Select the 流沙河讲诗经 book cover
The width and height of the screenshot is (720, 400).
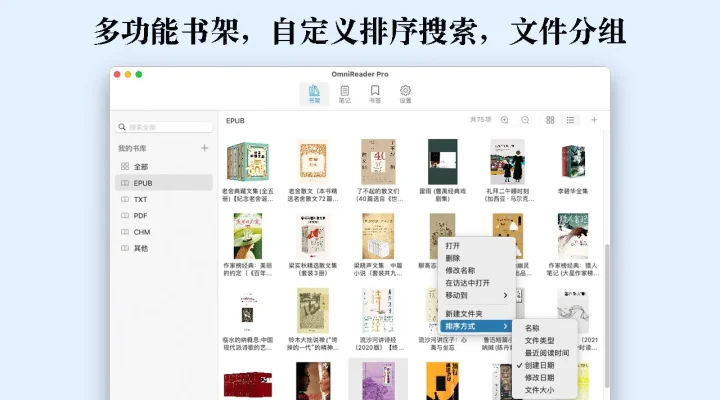(x=378, y=310)
